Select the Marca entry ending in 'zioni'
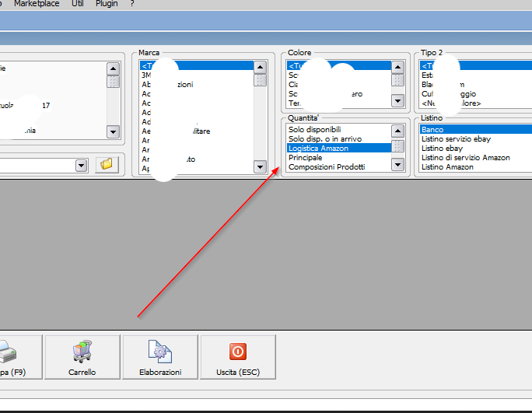Image resolution: width=532 pixels, height=413 pixels. coord(197,85)
